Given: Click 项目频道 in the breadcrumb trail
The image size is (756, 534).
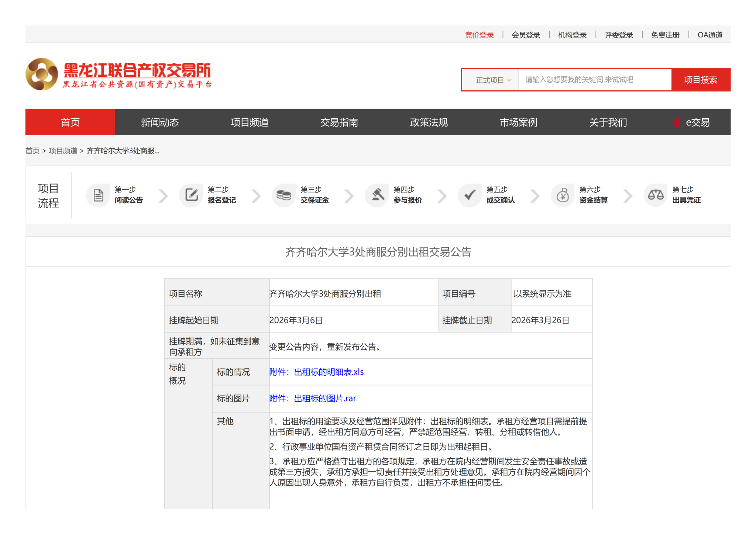Looking at the screenshot, I should point(63,151).
